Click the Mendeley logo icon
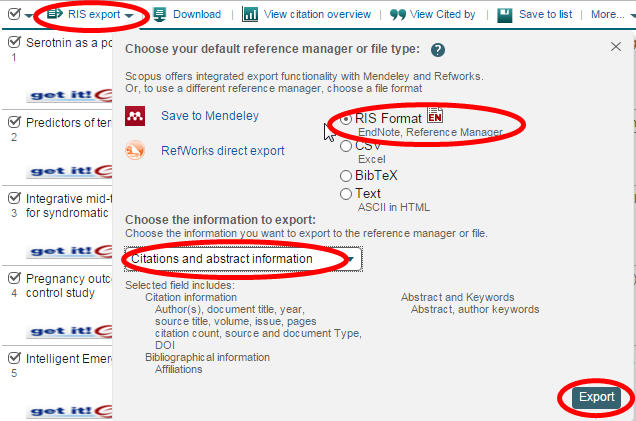The height and width of the screenshot is (421, 636). point(135,116)
